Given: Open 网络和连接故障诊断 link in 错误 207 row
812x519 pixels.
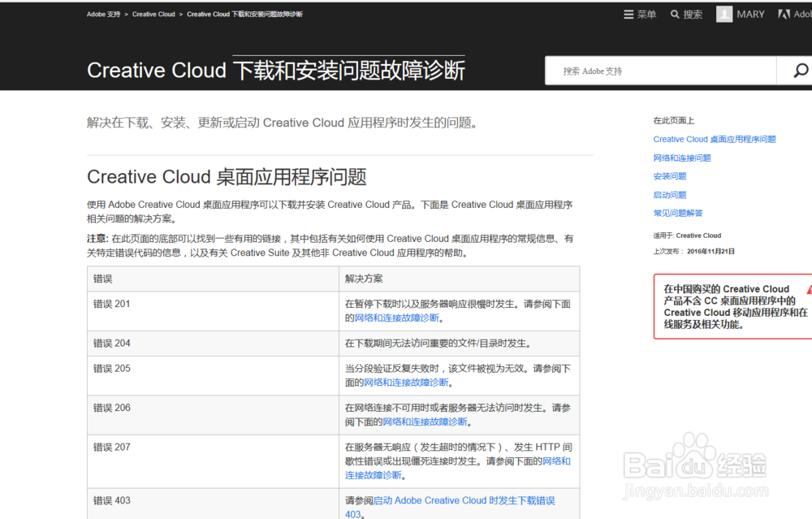Looking at the screenshot, I should tap(458, 469).
